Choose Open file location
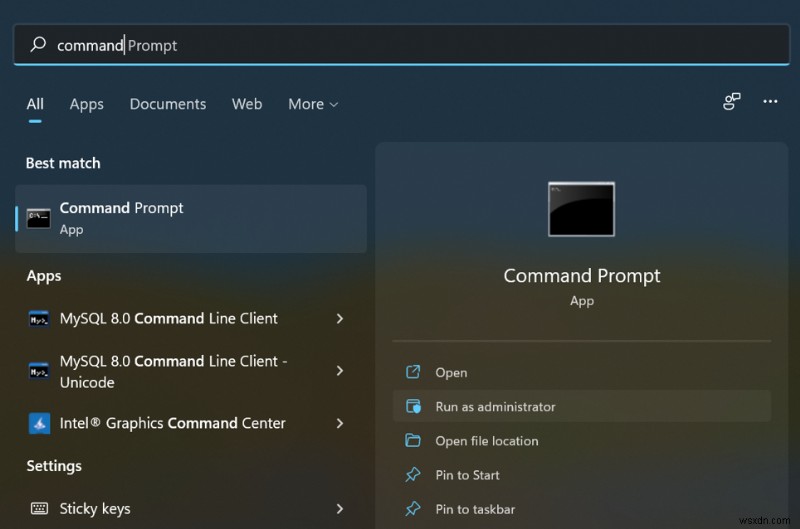 581,440
